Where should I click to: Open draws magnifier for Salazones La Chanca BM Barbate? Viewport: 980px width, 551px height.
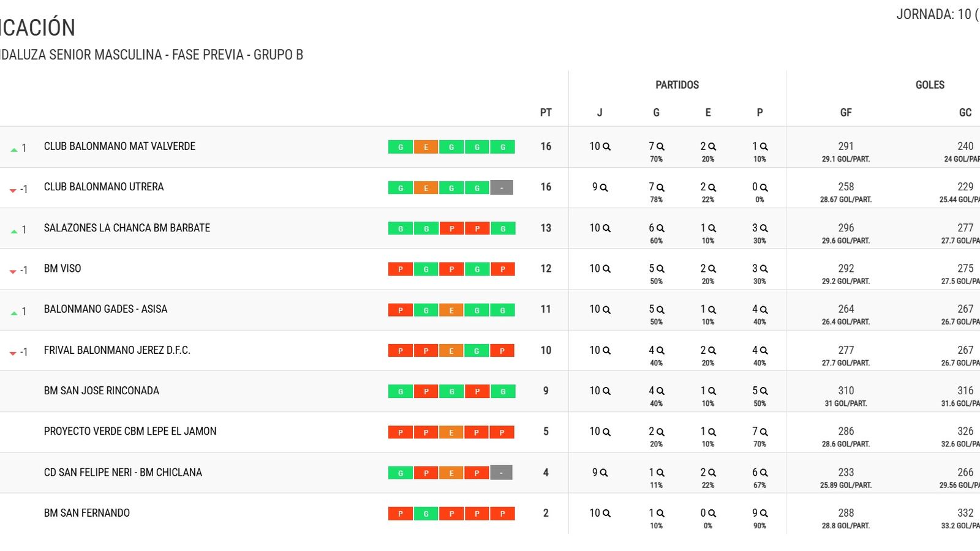(713, 228)
